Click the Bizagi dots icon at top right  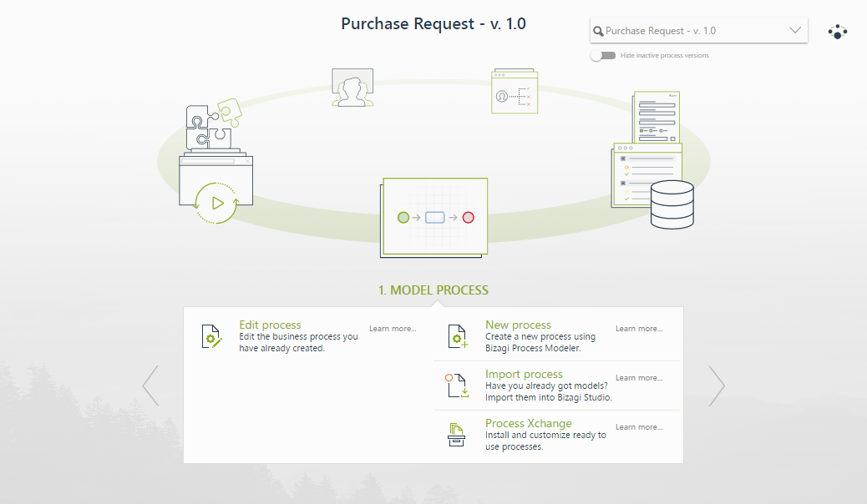point(837,32)
